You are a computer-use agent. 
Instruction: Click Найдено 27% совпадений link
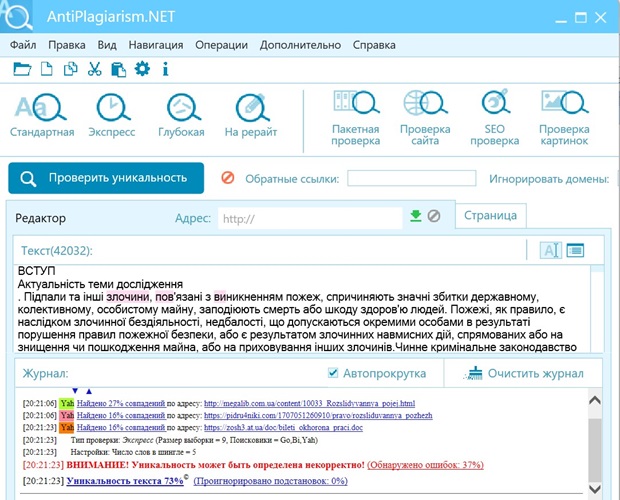coord(121,404)
